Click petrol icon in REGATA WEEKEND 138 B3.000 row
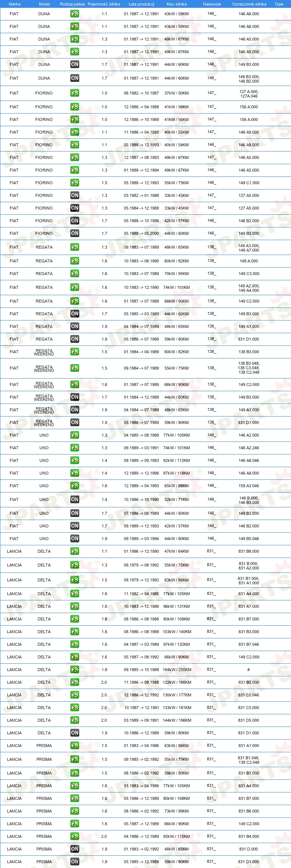This screenshot has width=291, height=868. tap(75, 352)
